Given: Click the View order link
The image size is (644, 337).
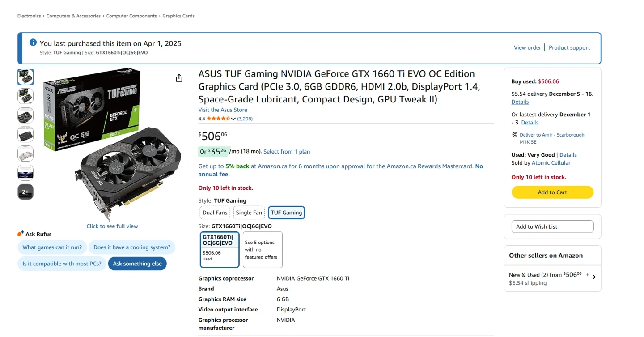Looking at the screenshot, I should pyautogui.click(x=527, y=47).
